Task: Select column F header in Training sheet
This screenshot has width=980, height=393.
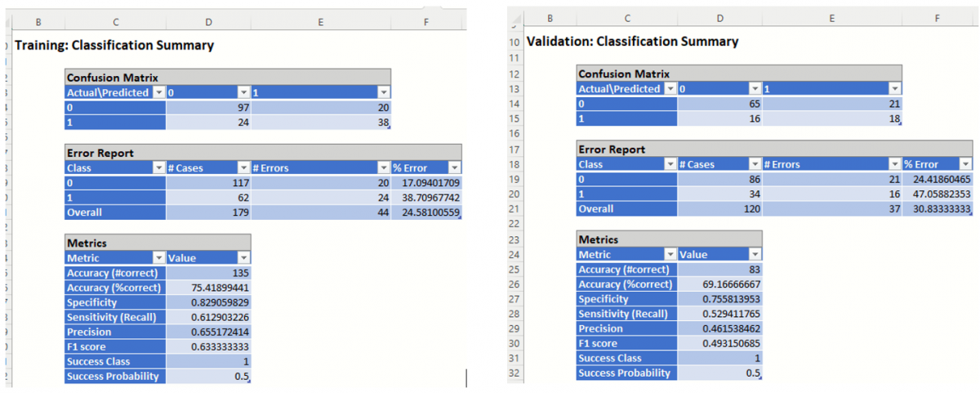Action: tap(426, 23)
